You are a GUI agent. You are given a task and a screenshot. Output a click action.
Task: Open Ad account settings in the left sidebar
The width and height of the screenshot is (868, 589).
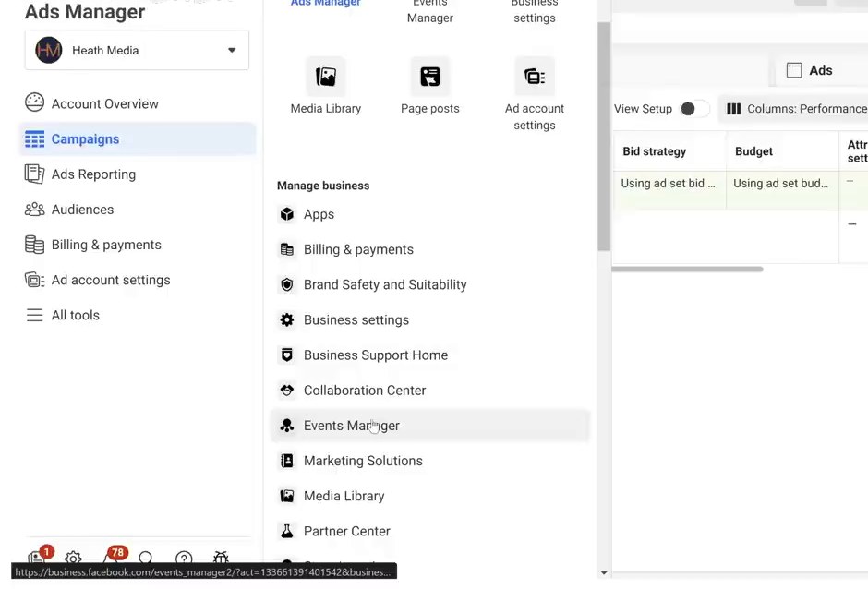98,280
